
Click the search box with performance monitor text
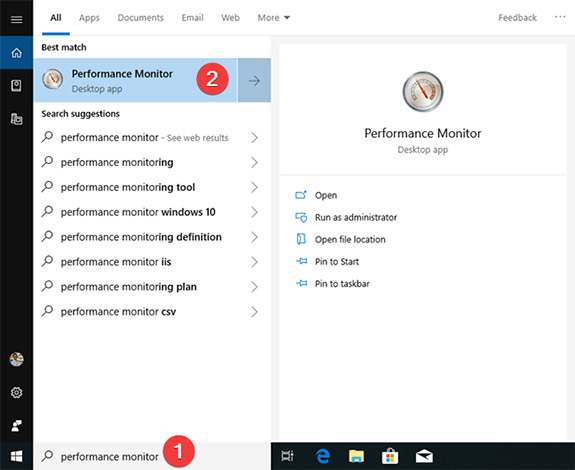pos(152,456)
